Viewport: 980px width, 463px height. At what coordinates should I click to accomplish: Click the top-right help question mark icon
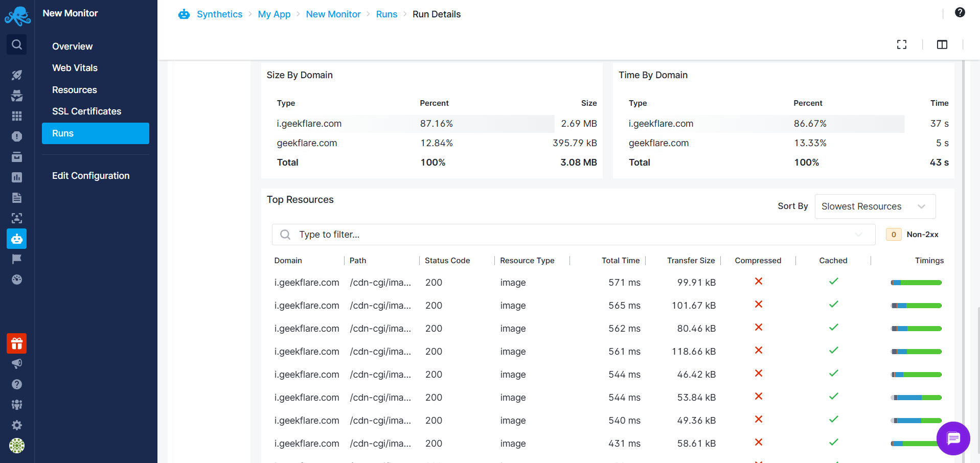point(960,13)
